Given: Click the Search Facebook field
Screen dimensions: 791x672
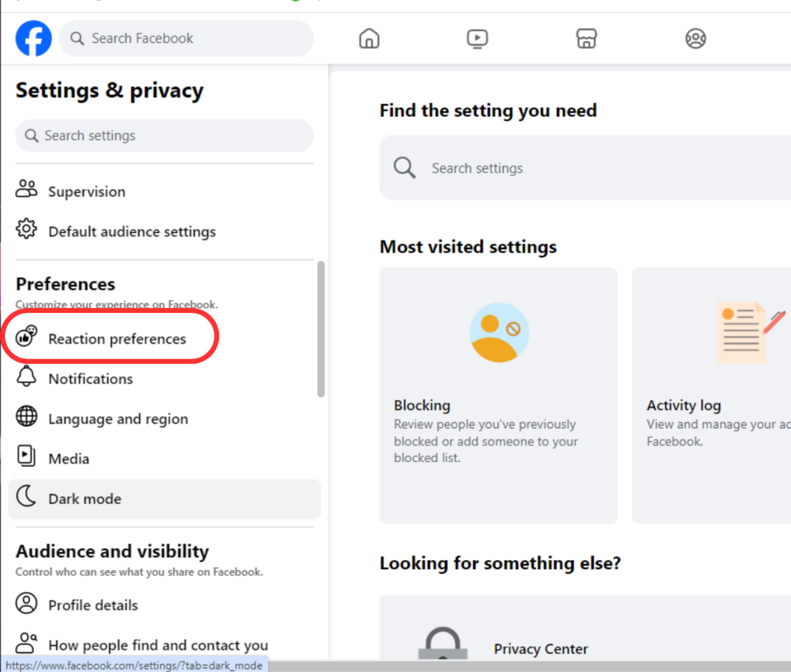Looking at the screenshot, I should [186, 38].
